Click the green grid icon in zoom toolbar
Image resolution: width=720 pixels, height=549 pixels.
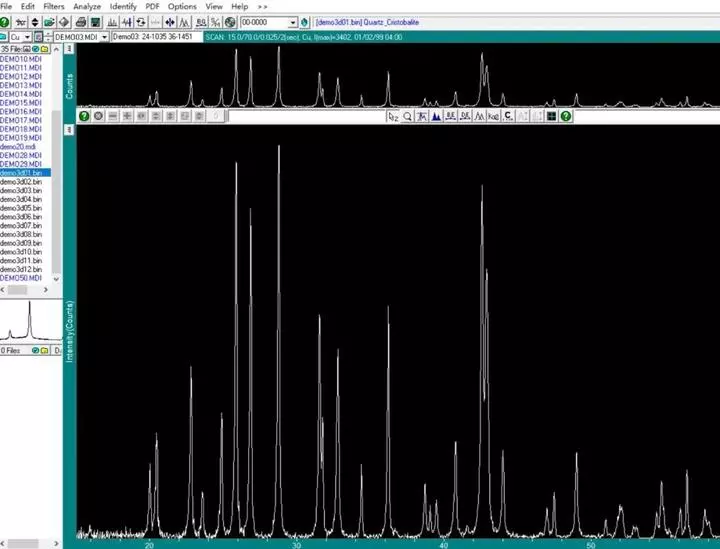(551, 117)
